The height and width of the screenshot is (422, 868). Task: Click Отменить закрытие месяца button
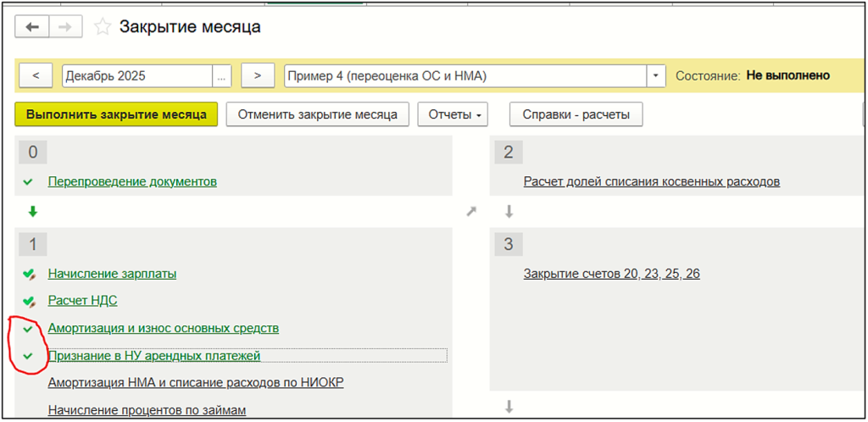pyautogui.click(x=317, y=114)
